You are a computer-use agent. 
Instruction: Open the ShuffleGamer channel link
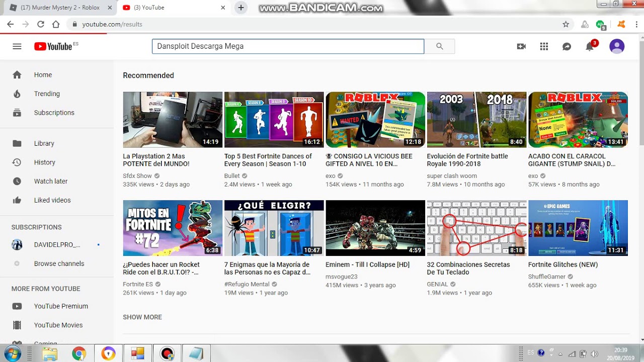[547, 277]
